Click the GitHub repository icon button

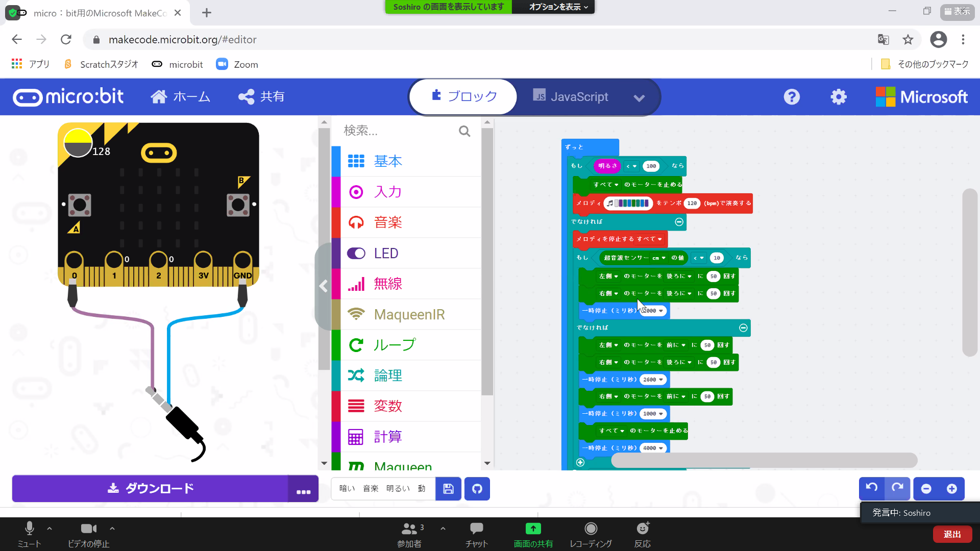pyautogui.click(x=477, y=489)
